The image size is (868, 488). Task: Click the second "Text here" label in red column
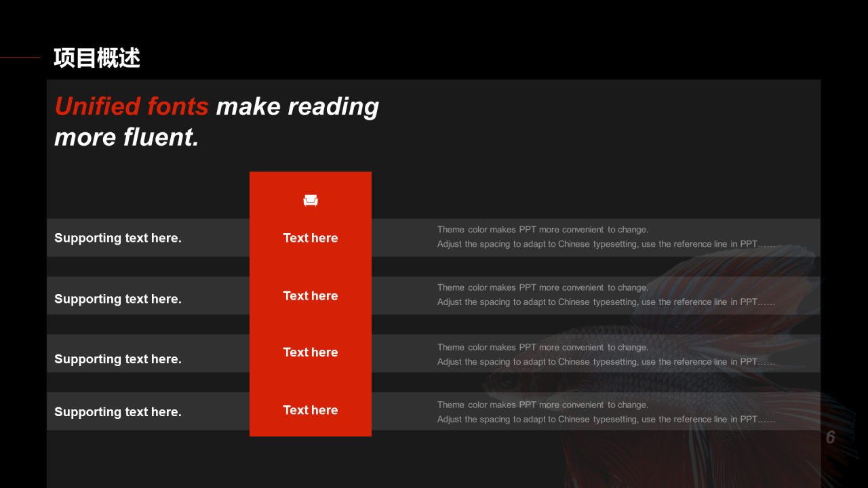(311, 296)
